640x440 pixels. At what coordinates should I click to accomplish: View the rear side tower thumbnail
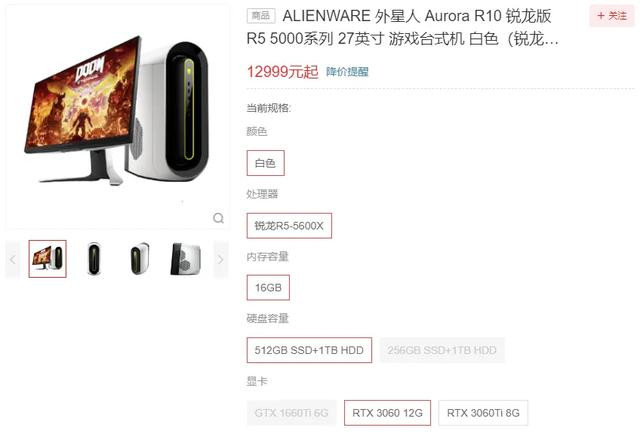click(x=186, y=259)
